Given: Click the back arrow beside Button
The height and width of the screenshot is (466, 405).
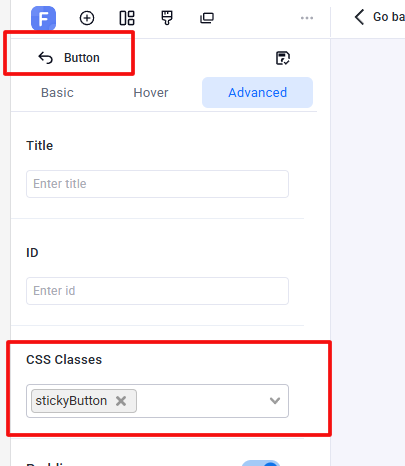Looking at the screenshot, I should point(45,58).
